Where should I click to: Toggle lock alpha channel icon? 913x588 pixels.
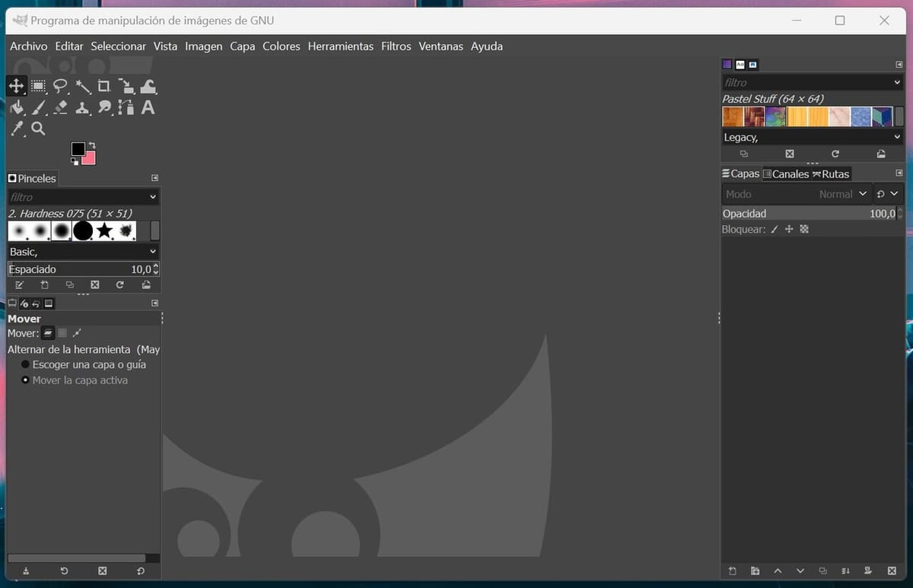tap(804, 229)
